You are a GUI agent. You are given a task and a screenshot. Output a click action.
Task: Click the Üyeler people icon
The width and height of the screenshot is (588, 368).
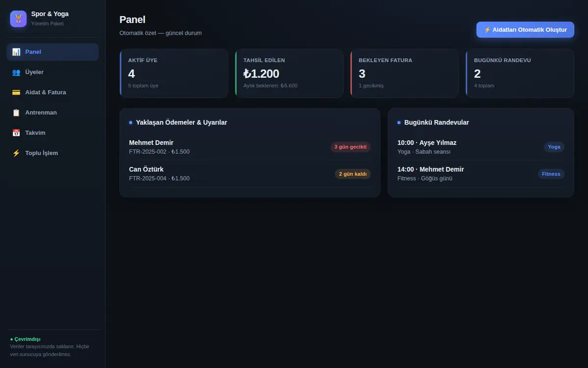(16, 72)
